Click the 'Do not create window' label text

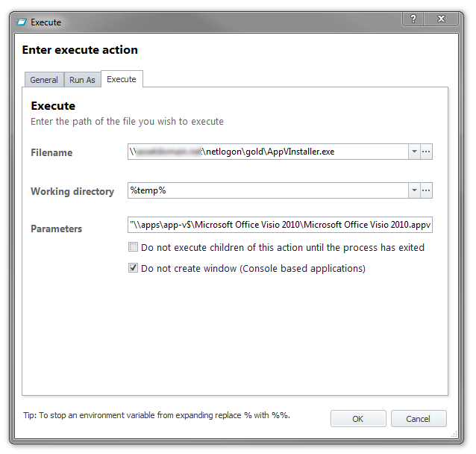[x=253, y=269]
